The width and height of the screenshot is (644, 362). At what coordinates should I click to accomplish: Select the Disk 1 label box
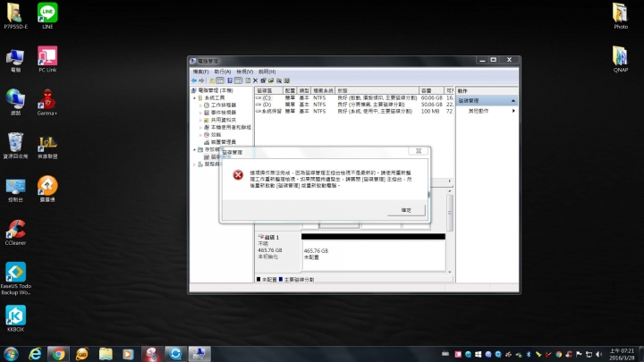278,252
